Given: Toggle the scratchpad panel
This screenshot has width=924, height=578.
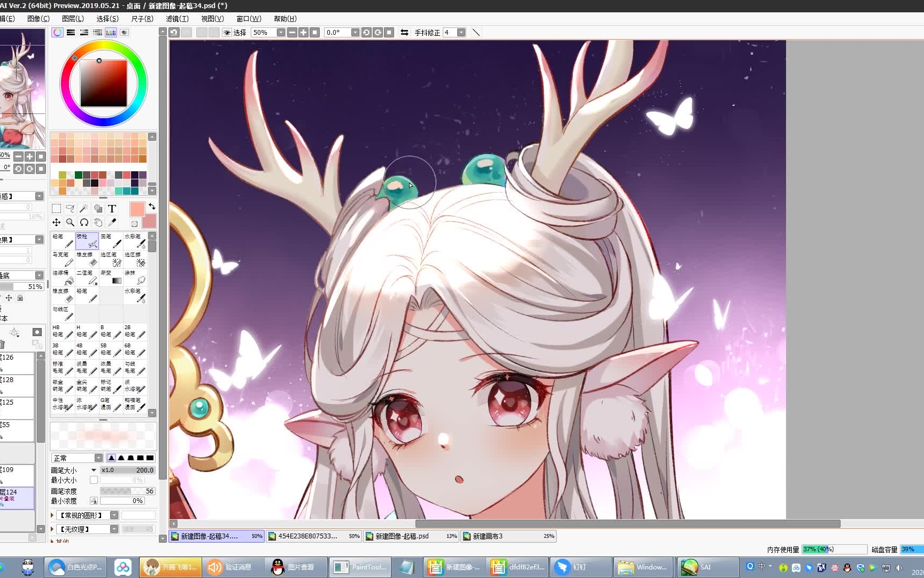Looking at the screenshot, I should (124, 33).
